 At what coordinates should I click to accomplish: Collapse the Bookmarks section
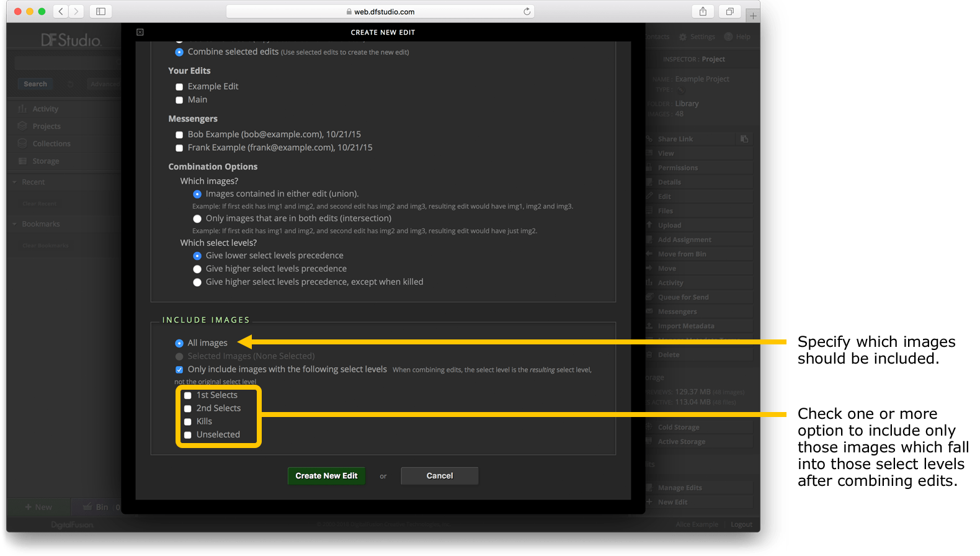(x=14, y=224)
